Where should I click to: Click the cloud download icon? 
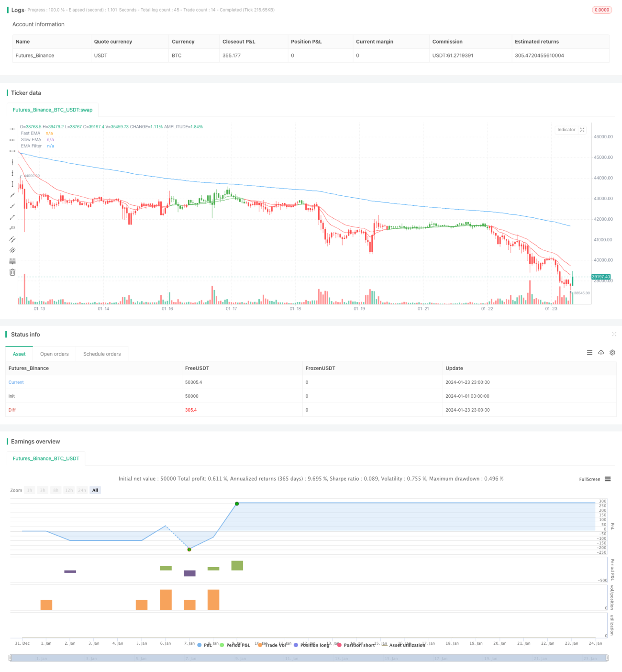coord(601,353)
